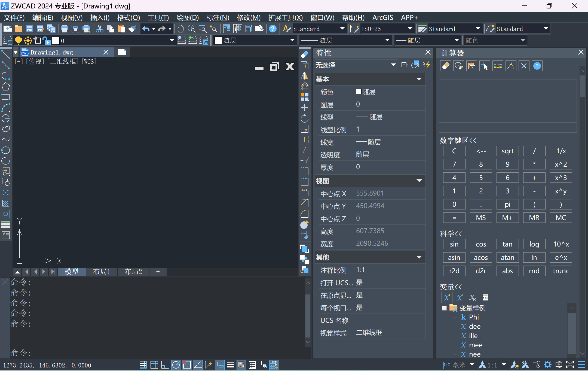The width and height of the screenshot is (588, 371).
Task: Toggle Dynamic Input in status bar
Action: (219, 365)
